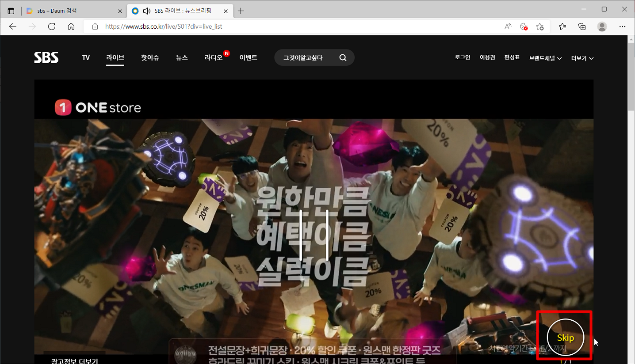635x364 pixels.
Task: Open browser Settings and more menu
Action: point(622,27)
